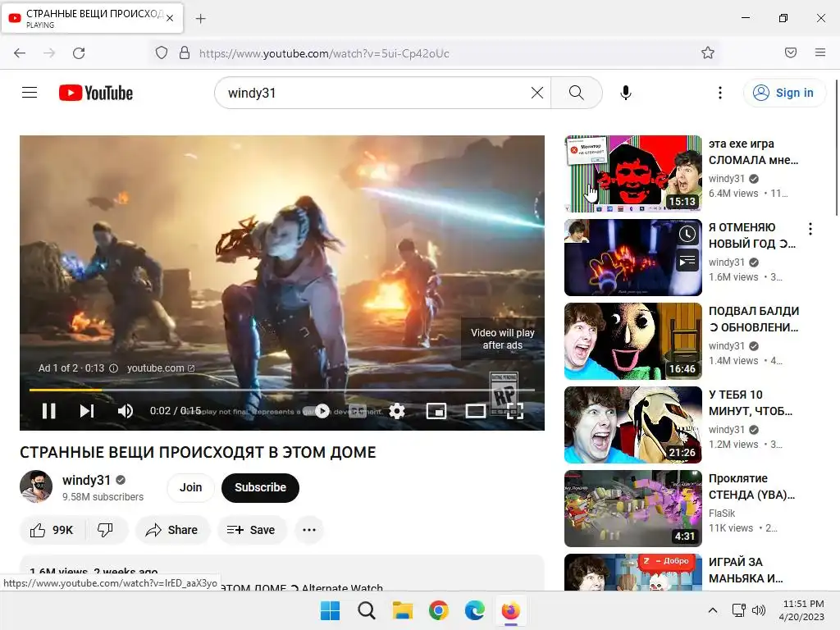Open Firefox application menu

[820, 52]
